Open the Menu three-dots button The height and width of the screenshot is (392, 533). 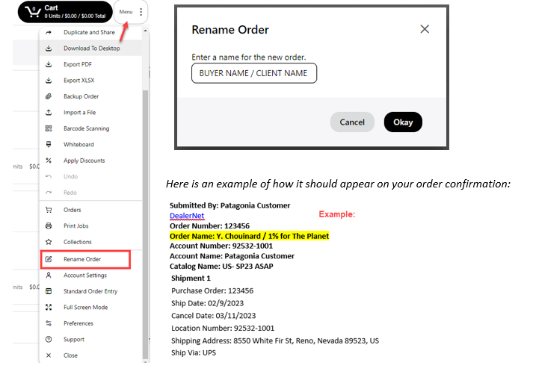[x=141, y=12]
